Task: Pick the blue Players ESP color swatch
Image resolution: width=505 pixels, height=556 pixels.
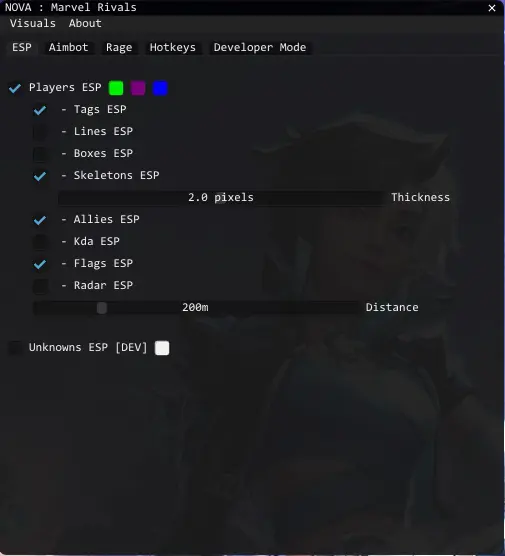Action: click(160, 88)
